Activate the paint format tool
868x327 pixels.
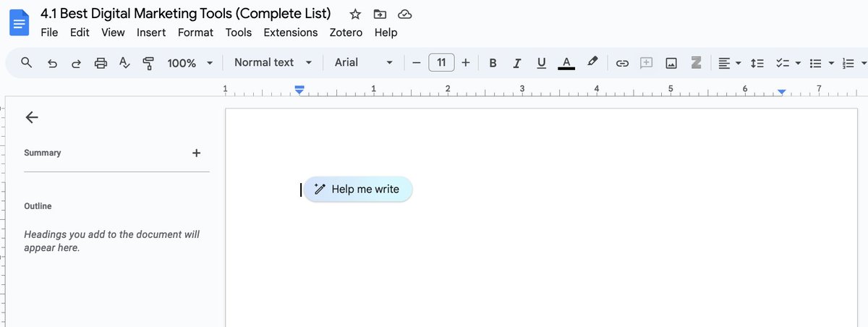click(x=148, y=63)
